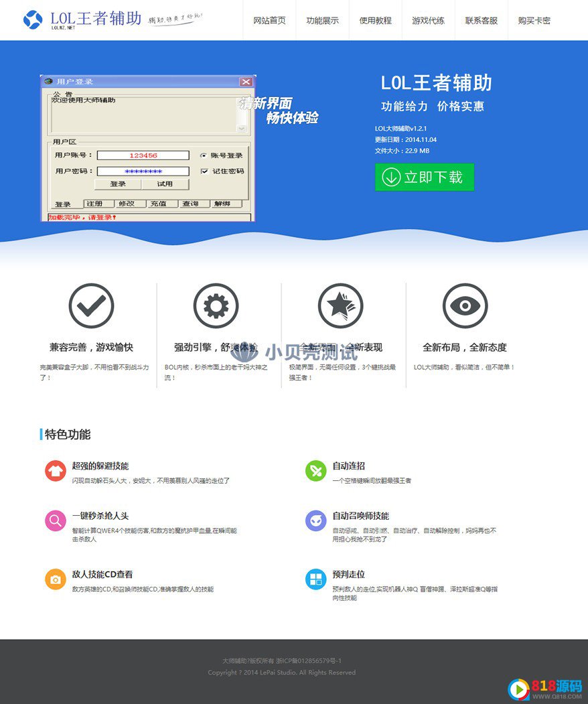Click the blue grid icon beside 预判走位
Image resolution: width=588 pixels, height=704 pixels.
pos(316,579)
